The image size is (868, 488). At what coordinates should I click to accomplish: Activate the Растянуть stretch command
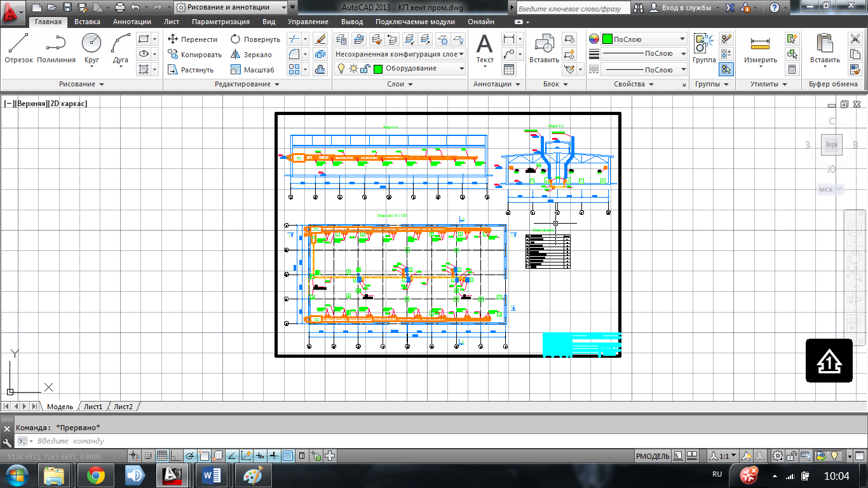[x=191, y=69]
